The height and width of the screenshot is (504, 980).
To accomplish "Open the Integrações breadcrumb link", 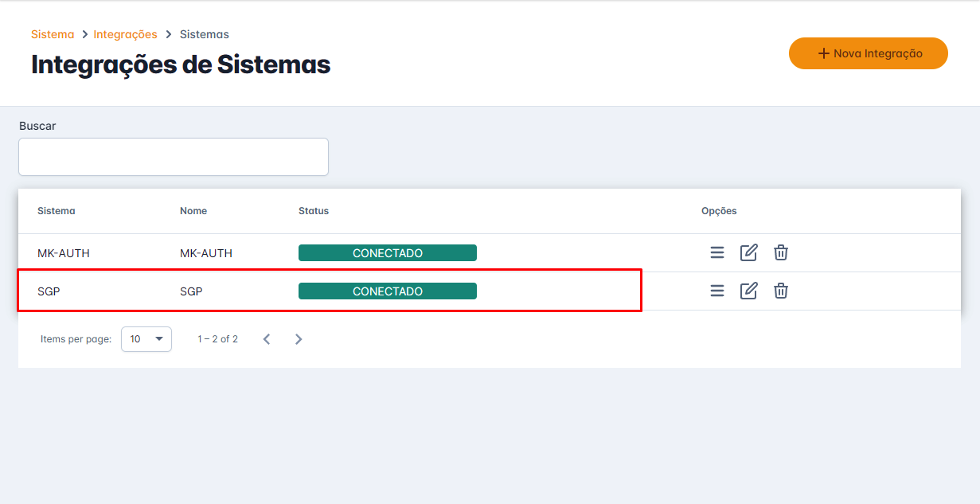I will [125, 34].
